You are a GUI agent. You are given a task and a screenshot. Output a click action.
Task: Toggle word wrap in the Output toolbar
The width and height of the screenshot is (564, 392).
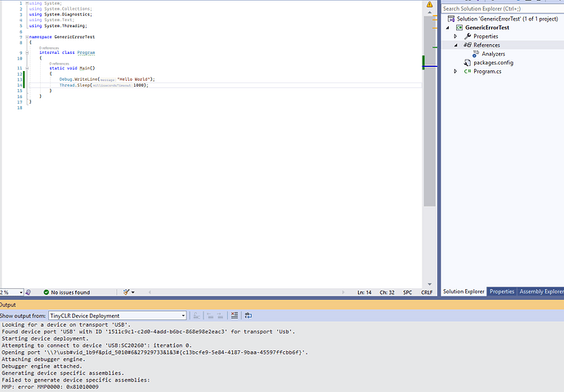pos(248,315)
